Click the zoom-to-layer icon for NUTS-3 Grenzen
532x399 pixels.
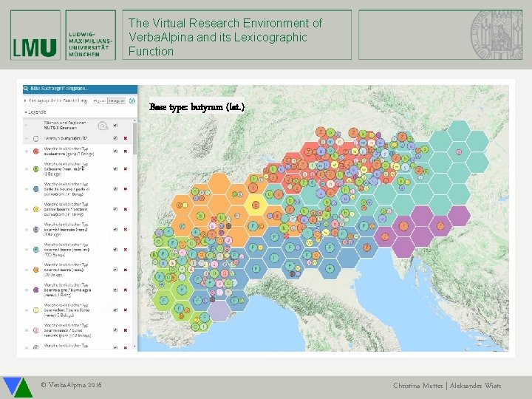coord(103,126)
